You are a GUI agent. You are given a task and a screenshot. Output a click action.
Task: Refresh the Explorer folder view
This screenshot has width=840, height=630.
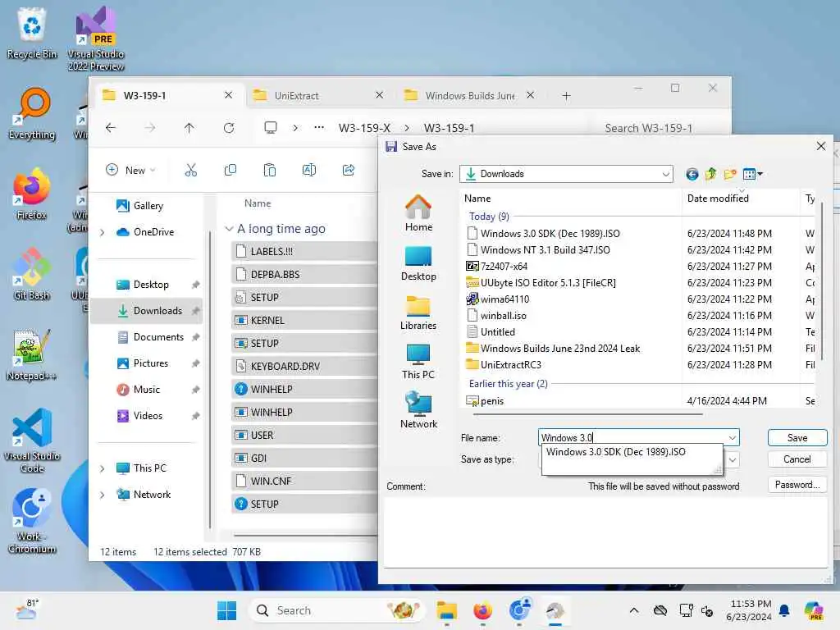pos(229,128)
